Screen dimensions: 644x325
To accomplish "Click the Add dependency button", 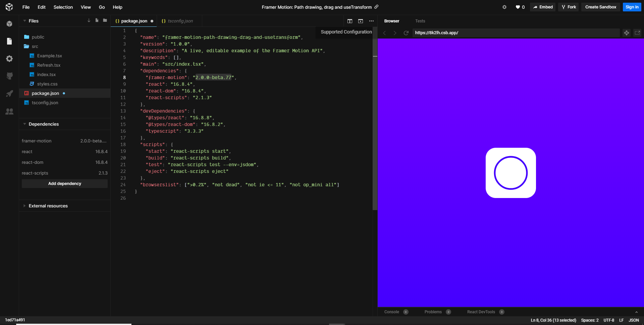I will (65, 184).
